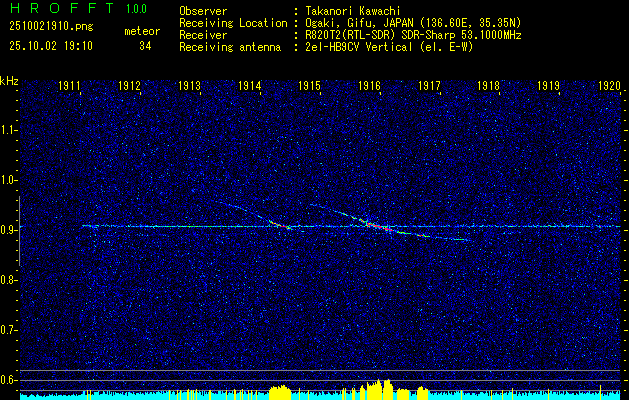629x400 pixels.
Task: Click the 1911 time axis label
Action: click(x=69, y=85)
